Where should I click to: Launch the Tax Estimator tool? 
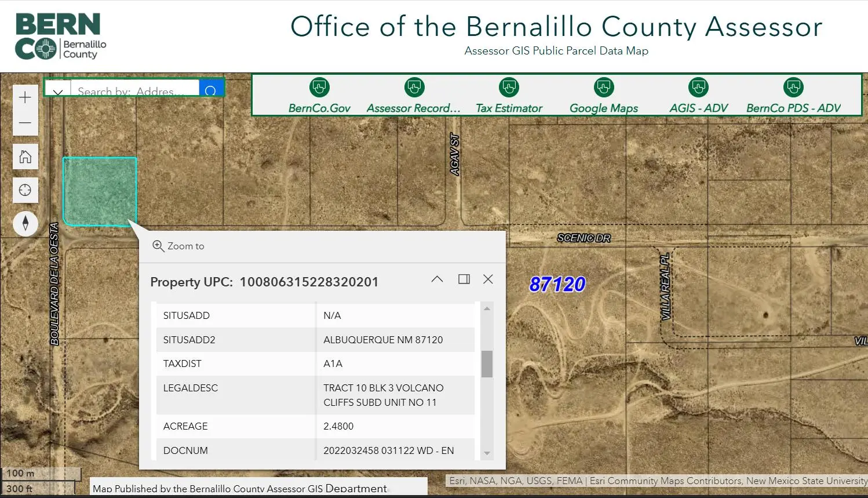point(509,88)
